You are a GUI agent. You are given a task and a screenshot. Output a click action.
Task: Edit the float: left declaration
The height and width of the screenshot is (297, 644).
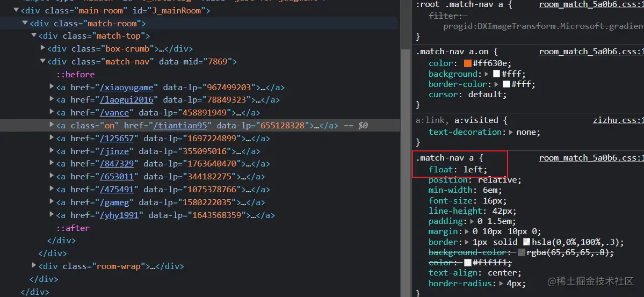click(458, 170)
